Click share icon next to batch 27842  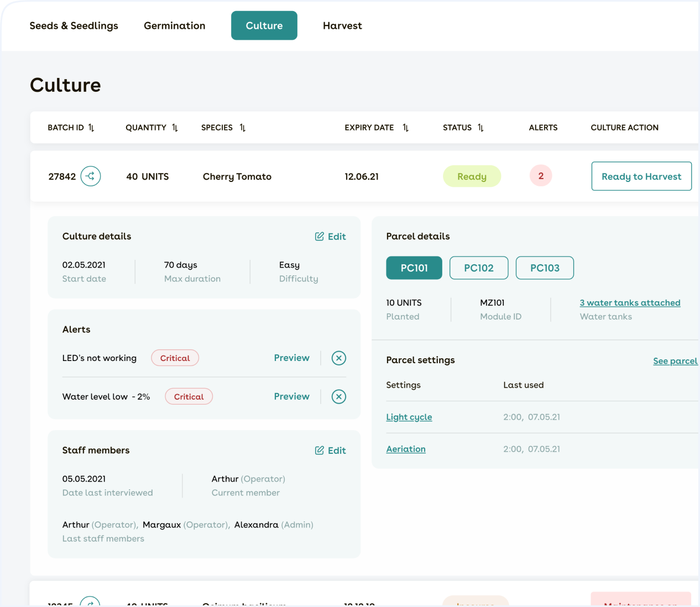point(91,176)
